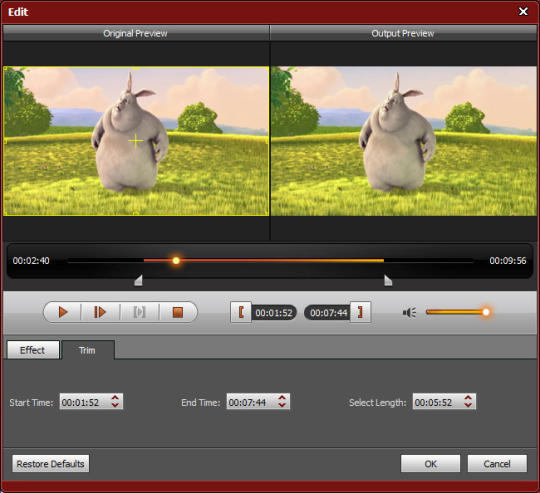Increase End Time with the up arrow
Viewport: 540px width, 493px height.
[282, 398]
